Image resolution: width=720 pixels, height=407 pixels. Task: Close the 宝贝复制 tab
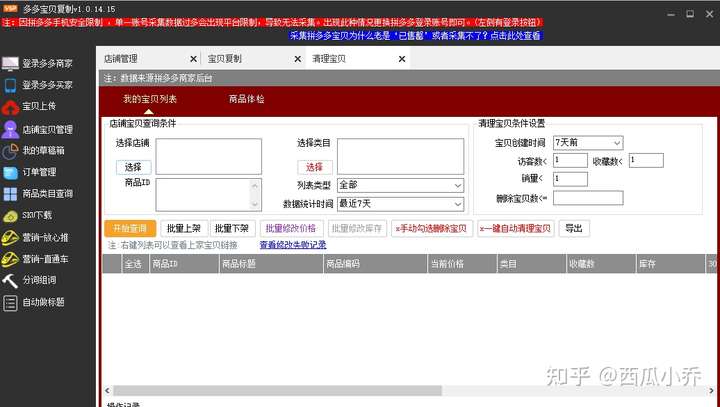298,59
